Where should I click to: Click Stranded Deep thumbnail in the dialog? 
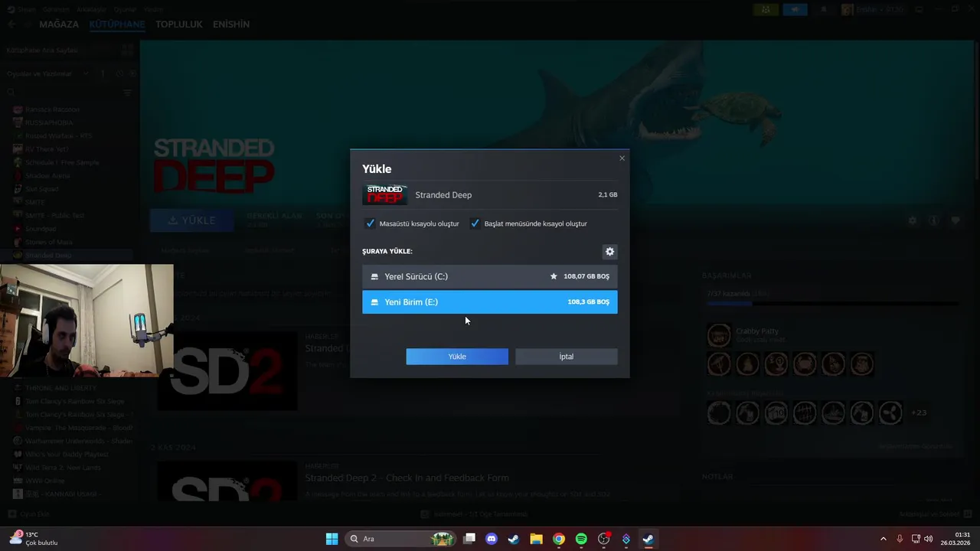[x=384, y=194]
